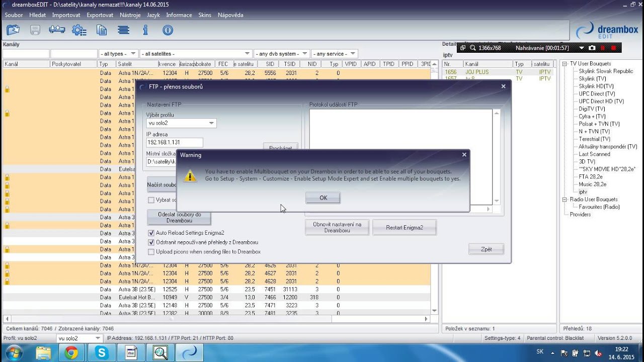Open the any service filter dropdown

click(353, 54)
